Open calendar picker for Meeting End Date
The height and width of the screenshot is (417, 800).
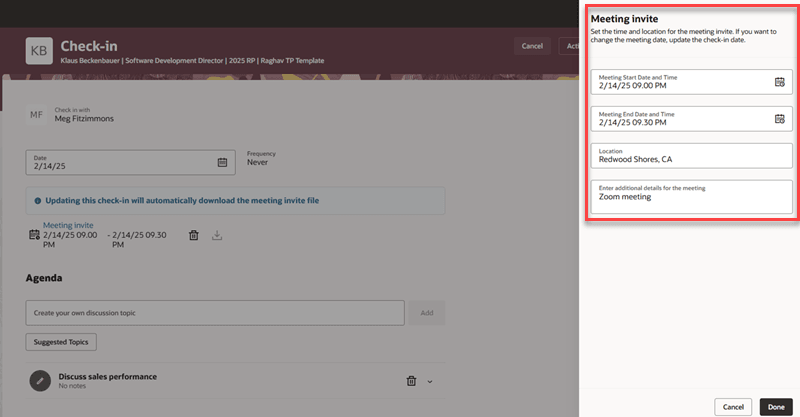point(779,119)
